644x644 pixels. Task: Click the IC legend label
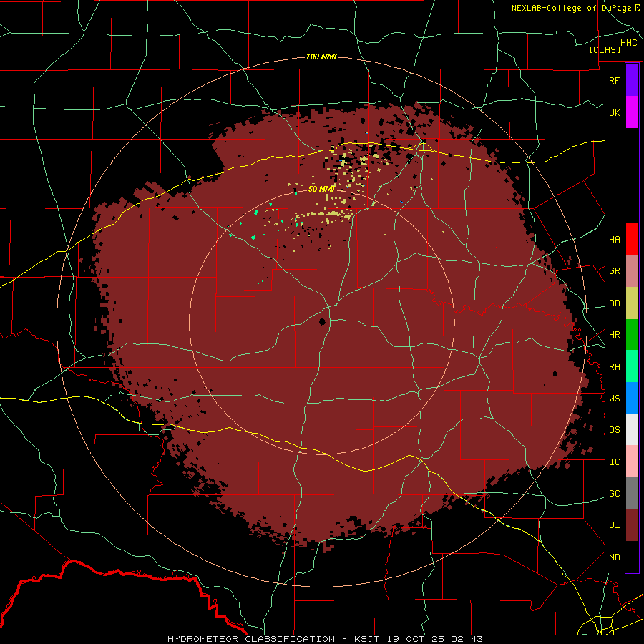pos(614,462)
